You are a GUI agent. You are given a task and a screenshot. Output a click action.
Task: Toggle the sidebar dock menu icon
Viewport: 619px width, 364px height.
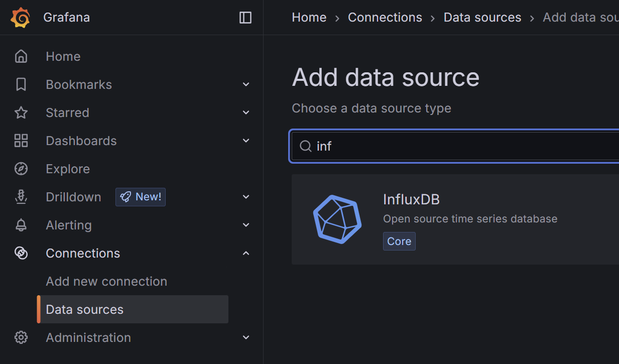pyautogui.click(x=245, y=18)
